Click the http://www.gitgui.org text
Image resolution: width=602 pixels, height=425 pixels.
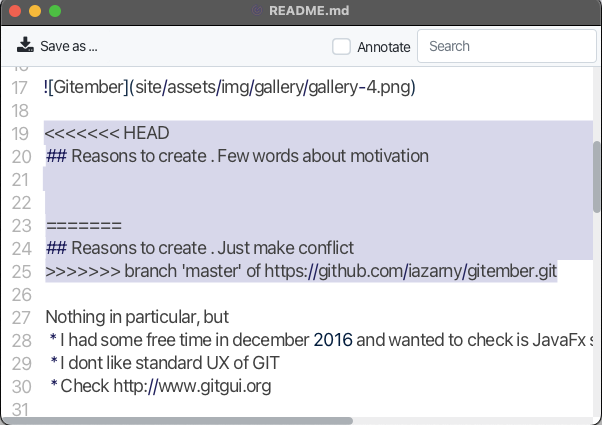pos(192,386)
